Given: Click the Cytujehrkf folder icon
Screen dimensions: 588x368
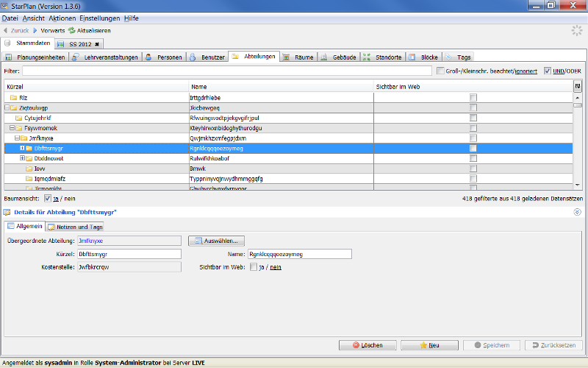Looking at the screenshot, I should tap(19, 118).
